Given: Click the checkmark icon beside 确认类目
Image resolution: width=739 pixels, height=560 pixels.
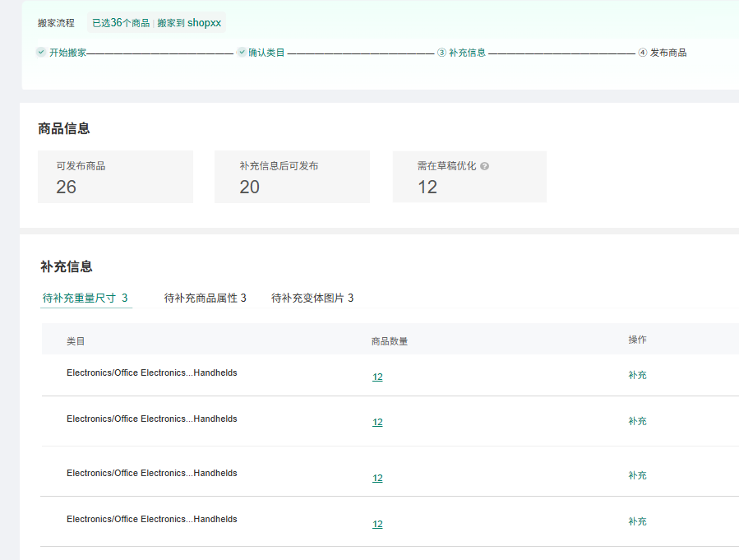Looking at the screenshot, I should tap(242, 52).
